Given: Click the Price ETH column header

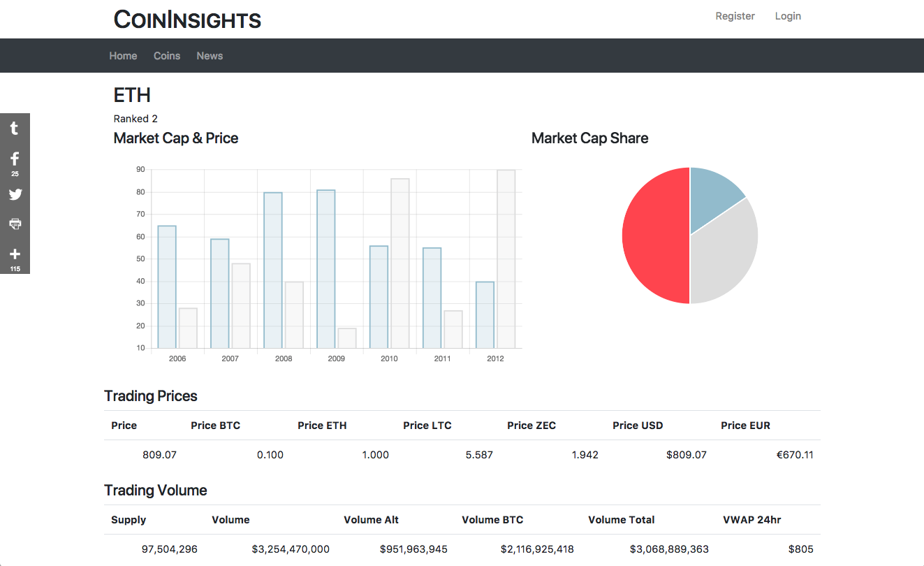Looking at the screenshot, I should click(x=322, y=426).
